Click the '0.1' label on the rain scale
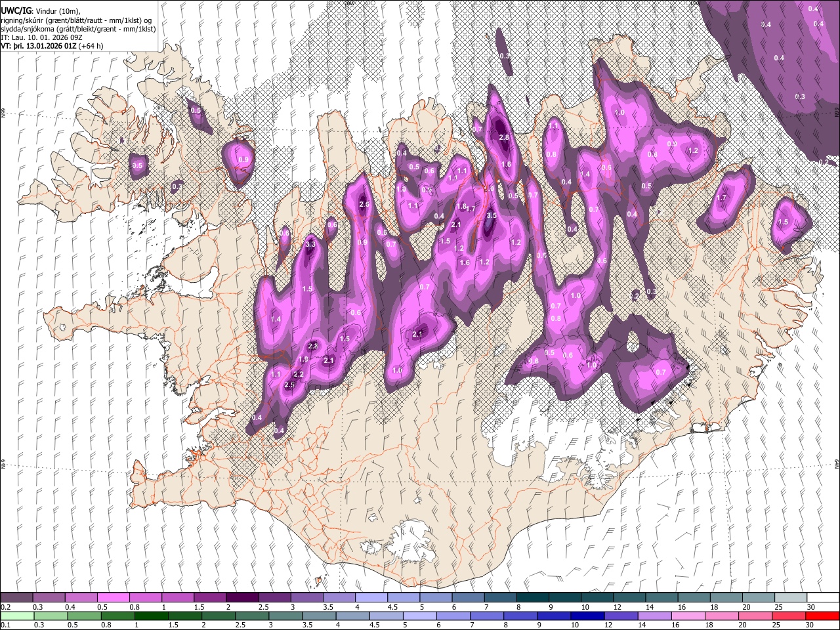 coord(6,625)
